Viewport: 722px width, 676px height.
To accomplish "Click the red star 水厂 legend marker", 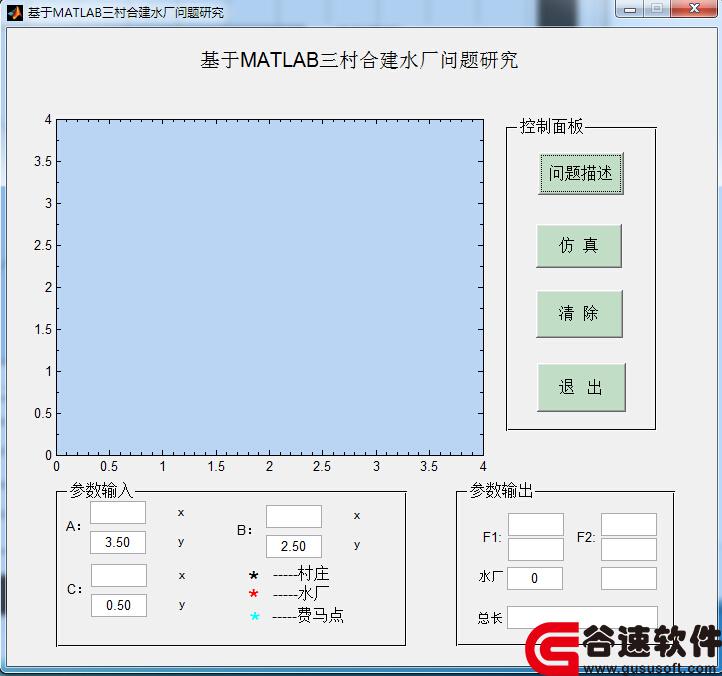I will (x=253, y=594).
